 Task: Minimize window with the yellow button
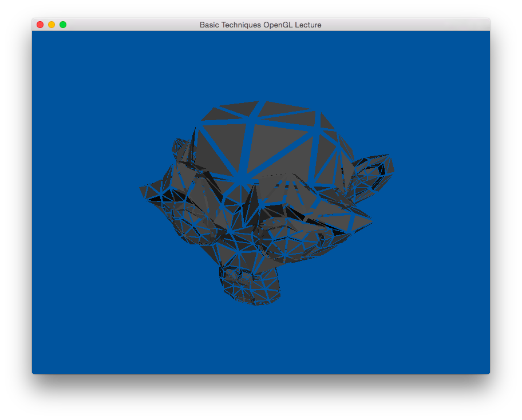52,25
